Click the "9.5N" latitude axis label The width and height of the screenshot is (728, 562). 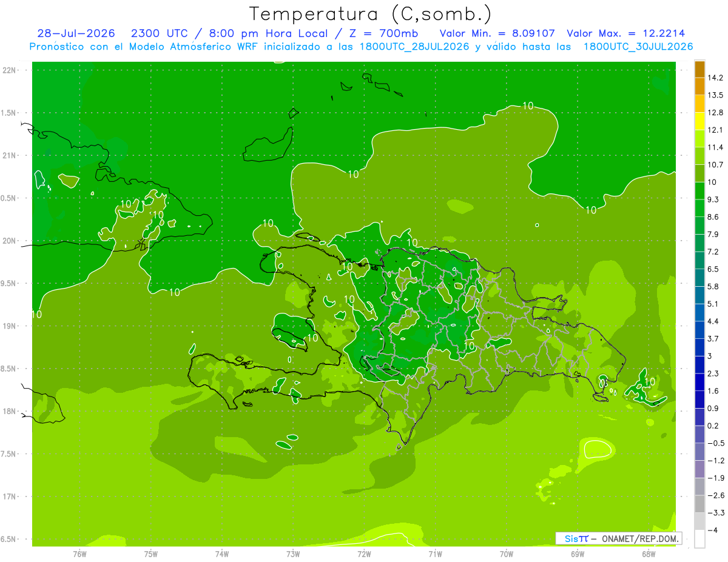pos(8,283)
